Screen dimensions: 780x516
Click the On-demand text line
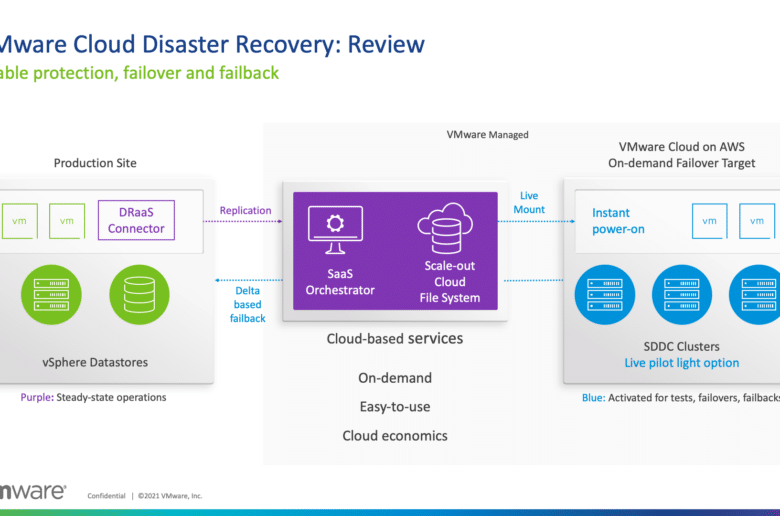tap(395, 378)
